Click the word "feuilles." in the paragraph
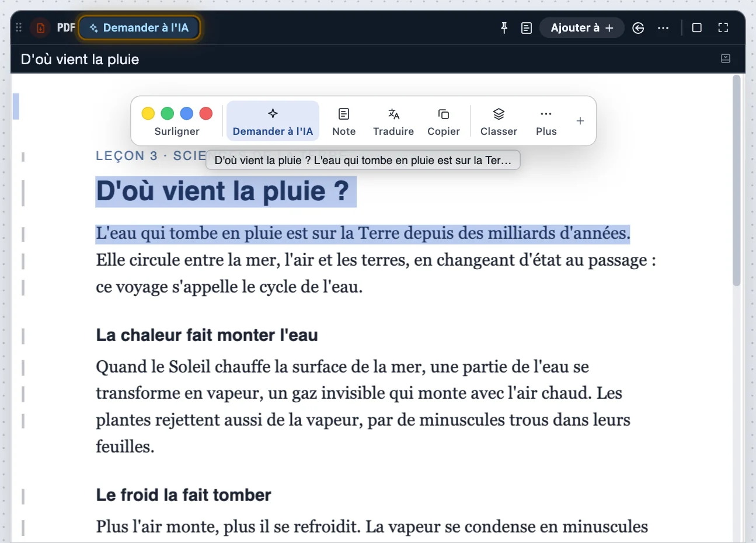This screenshot has width=756, height=543. coord(125,447)
